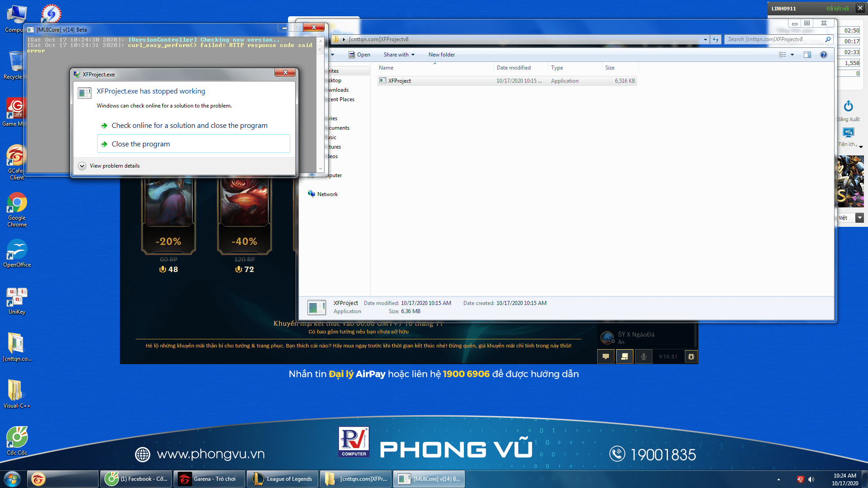This screenshot has height=488, width=868.
Task: Select Pictures in the navigation pane
Action: [x=335, y=147]
